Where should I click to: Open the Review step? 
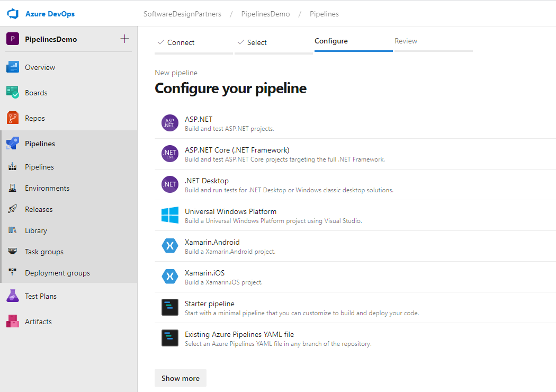(406, 40)
